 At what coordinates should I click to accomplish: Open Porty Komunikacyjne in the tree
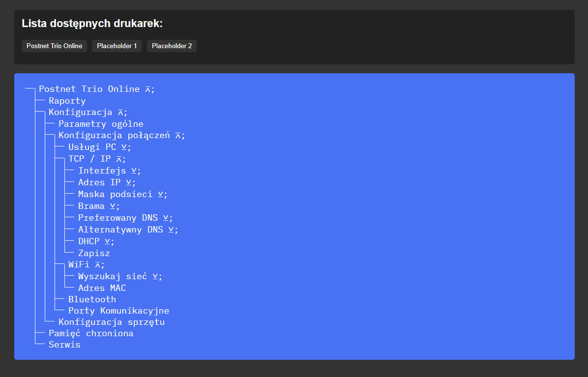(x=118, y=311)
